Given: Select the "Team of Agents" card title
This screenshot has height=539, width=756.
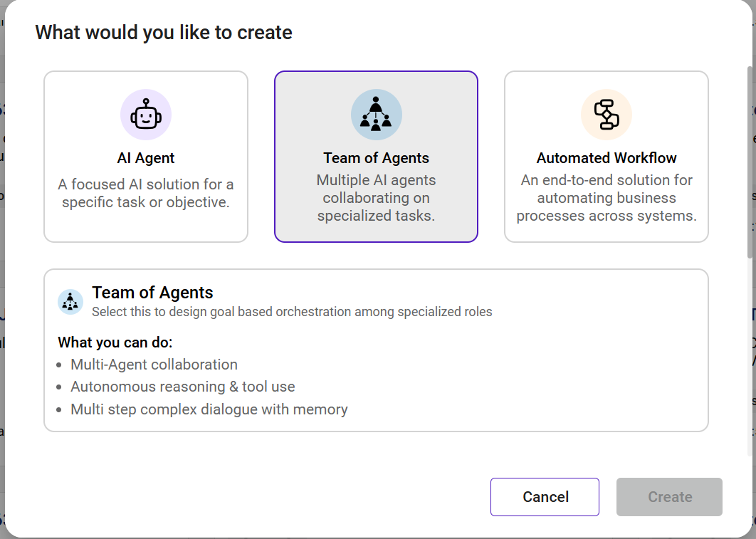Looking at the screenshot, I should pos(376,158).
